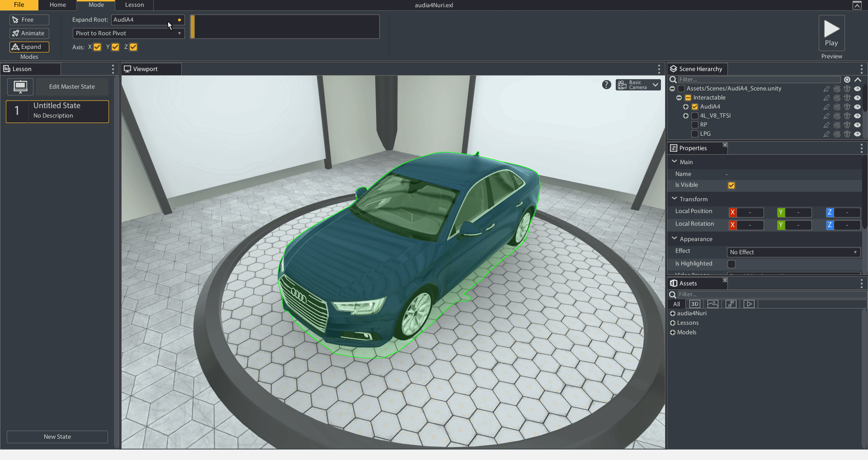Open the Properties panel options menu
Viewport: 868px width, 460px height.
[x=862, y=148]
